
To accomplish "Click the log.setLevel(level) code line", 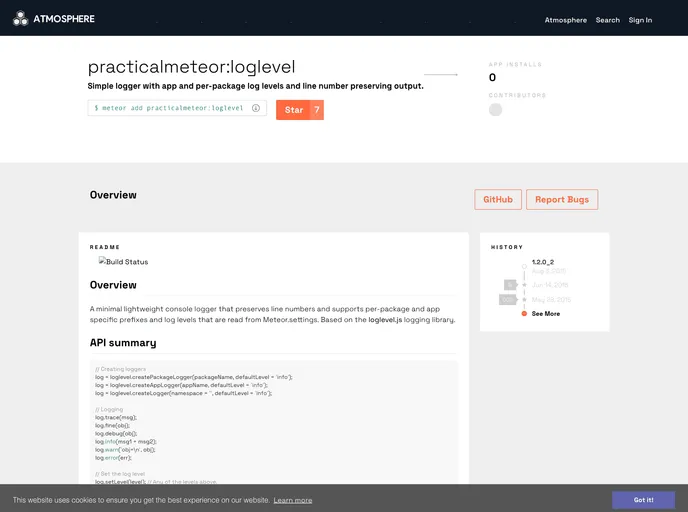I will 120,482.
